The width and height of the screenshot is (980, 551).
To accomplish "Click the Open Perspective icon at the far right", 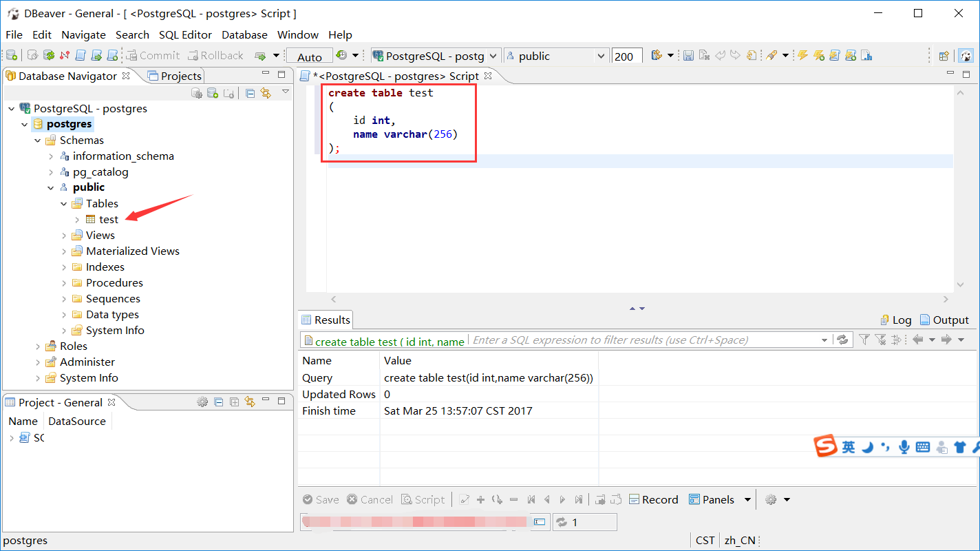I will (944, 56).
